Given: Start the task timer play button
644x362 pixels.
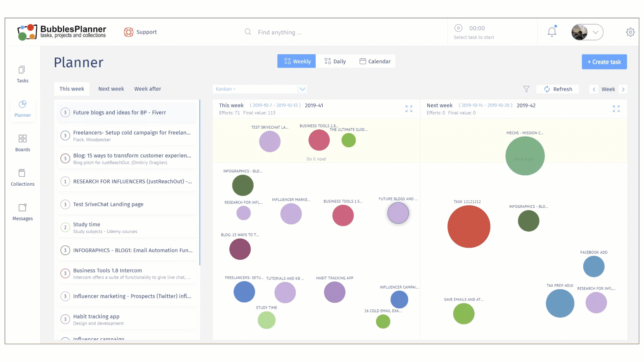Looking at the screenshot, I should 458,28.
